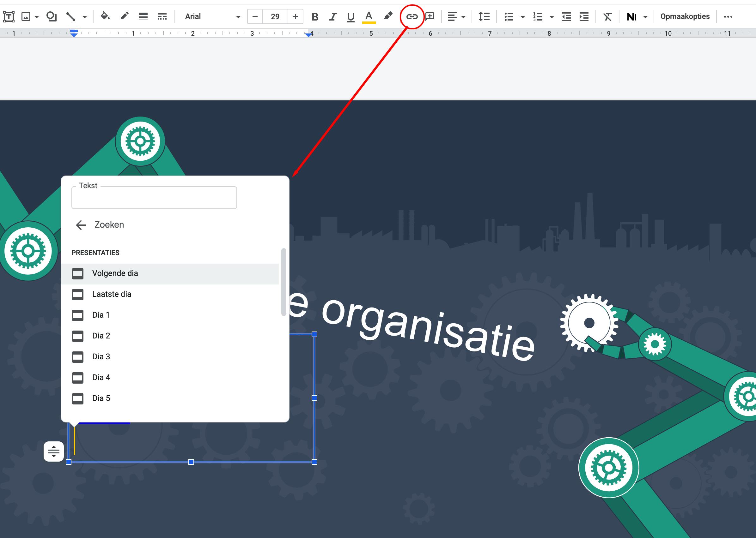Select the text box tool
The image size is (756, 538).
tap(9, 16)
